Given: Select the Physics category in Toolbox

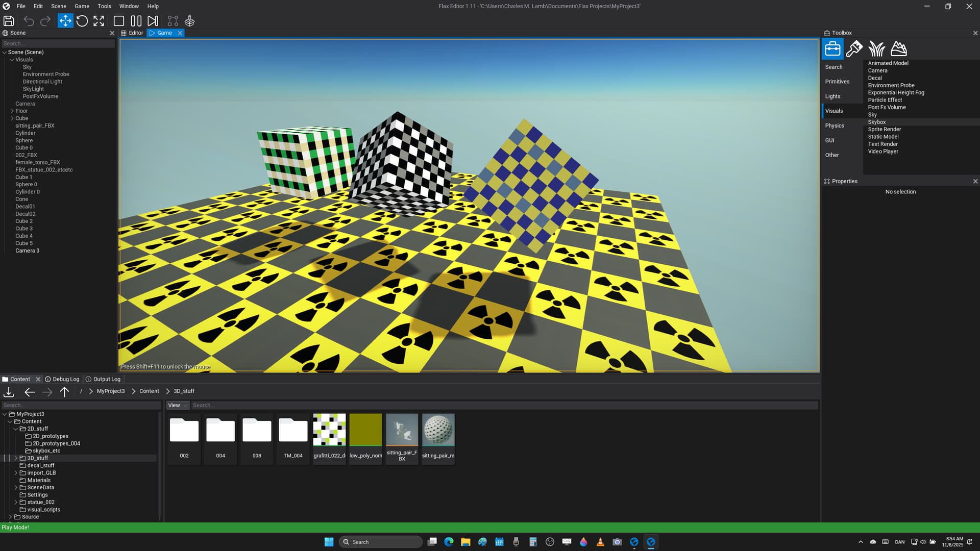Looking at the screenshot, I should pyautogui.click(x=835, y=126).
